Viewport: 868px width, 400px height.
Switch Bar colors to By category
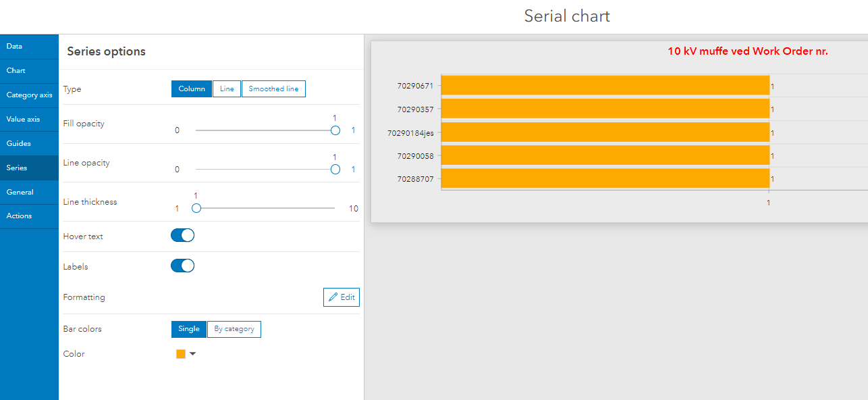pos(234,329)
